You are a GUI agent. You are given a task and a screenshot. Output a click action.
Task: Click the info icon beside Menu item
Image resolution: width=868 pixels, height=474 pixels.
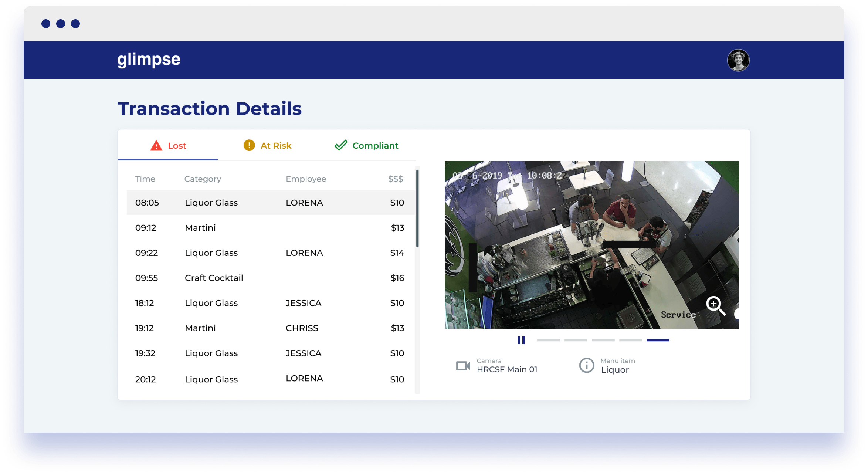tap(586, 365)
